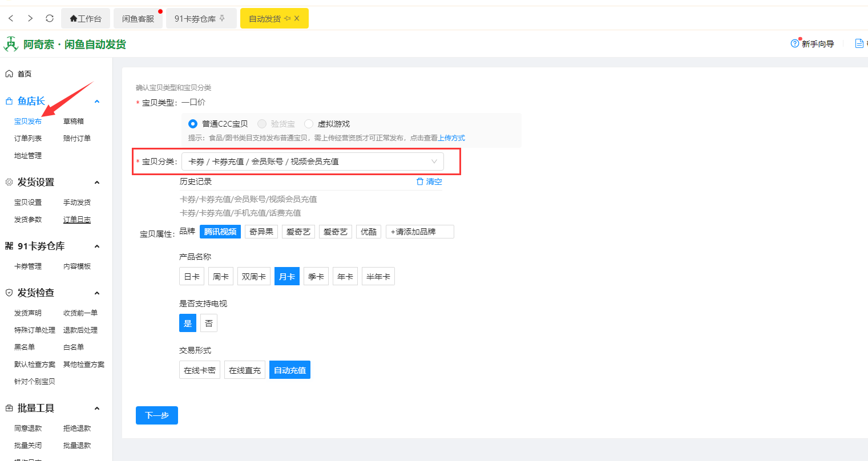Image resolution: width=868 pixels, height=461 pixels.
Task: Open 地址管理 in sidebar
Action: [x=28, y=155]
